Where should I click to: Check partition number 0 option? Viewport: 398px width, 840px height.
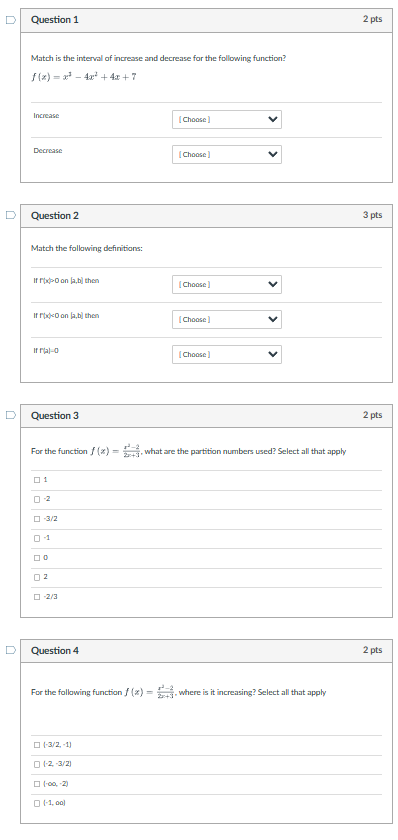point(37,558)
